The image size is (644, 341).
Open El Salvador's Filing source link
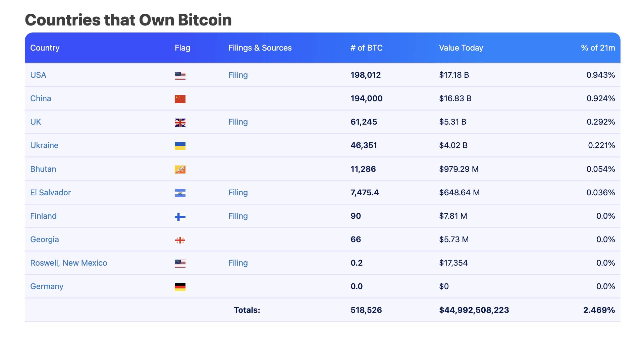238,193
